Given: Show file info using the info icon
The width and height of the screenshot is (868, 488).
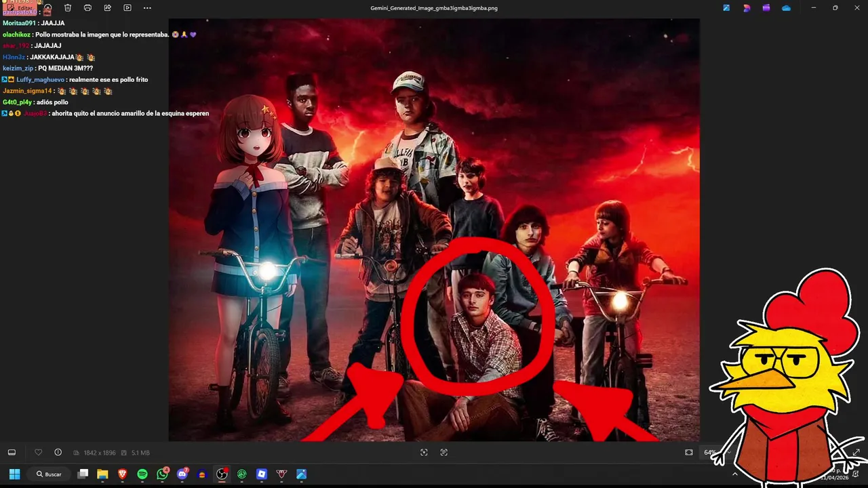Looking at the screenshot, I should (x=58, y=452).
